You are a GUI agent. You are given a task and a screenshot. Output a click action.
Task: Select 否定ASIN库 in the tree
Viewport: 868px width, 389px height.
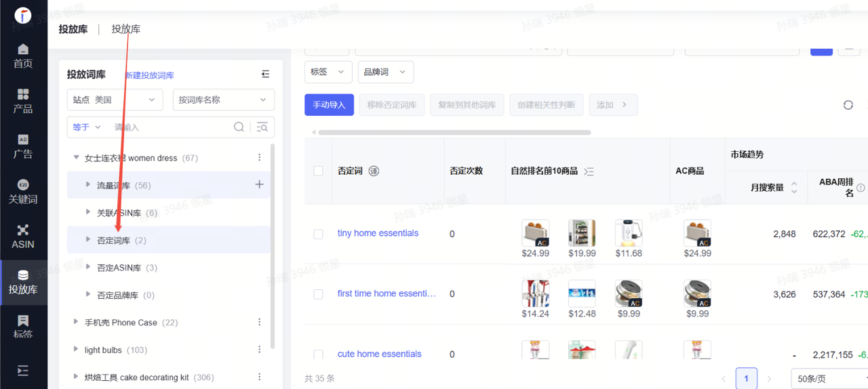pos(119,268)
